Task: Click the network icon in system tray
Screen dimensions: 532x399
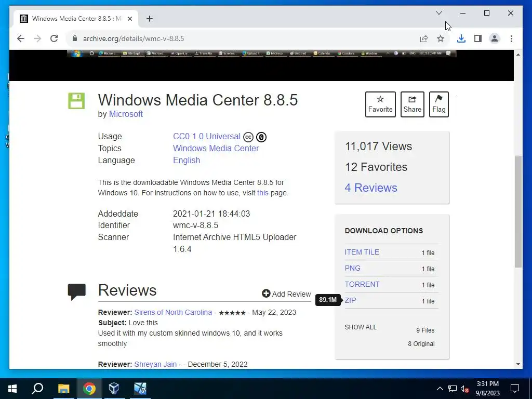Action: (x=453, y=389)
